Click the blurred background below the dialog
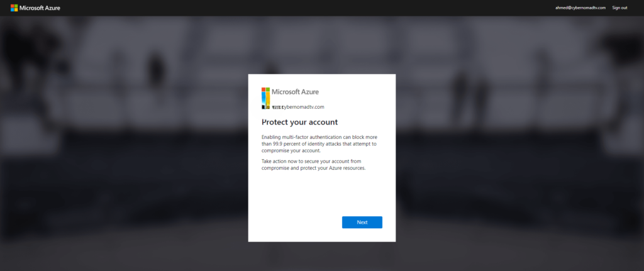The image size is (644, 271). point(322,257)
